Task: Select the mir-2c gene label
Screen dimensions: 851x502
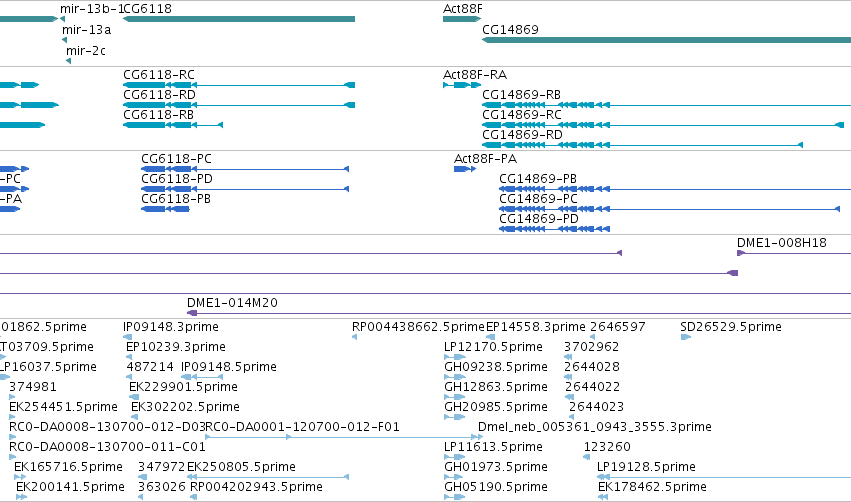Action: pyautogui.click(x=86, y=51)
